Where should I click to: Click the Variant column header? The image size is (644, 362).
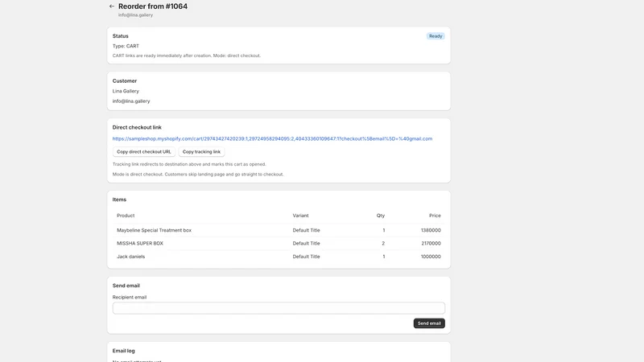[x=300, y=216]
